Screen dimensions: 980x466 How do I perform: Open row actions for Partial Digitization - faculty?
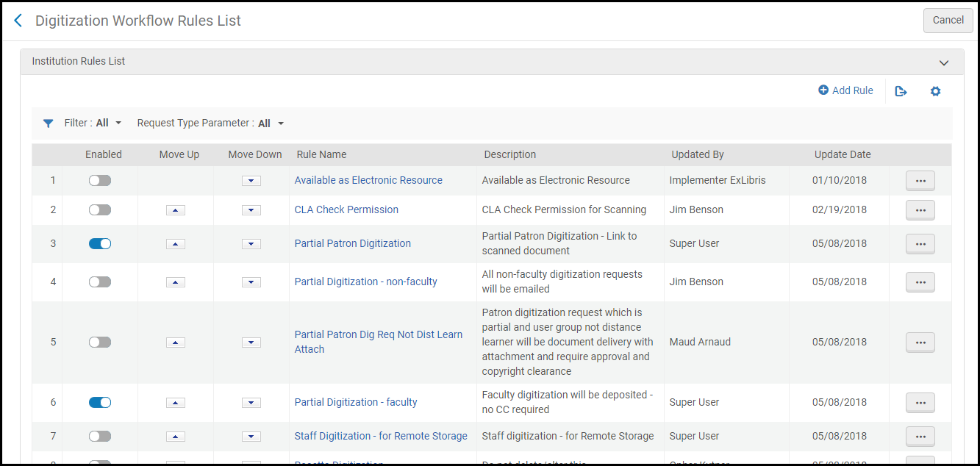(920, 403)
